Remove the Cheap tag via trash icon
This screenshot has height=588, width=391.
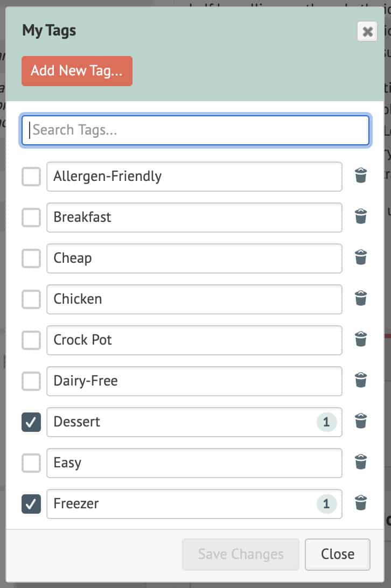click(361, 258)
